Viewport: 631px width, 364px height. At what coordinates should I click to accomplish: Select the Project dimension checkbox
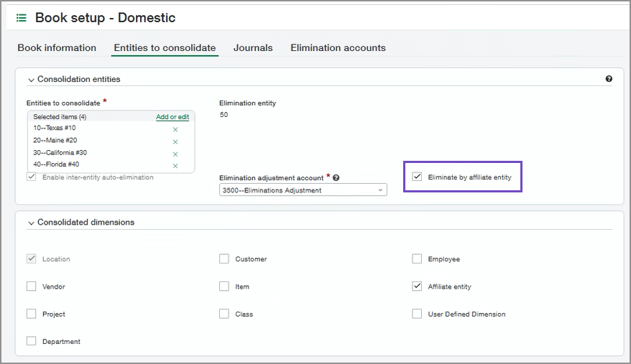click(32, 314)
